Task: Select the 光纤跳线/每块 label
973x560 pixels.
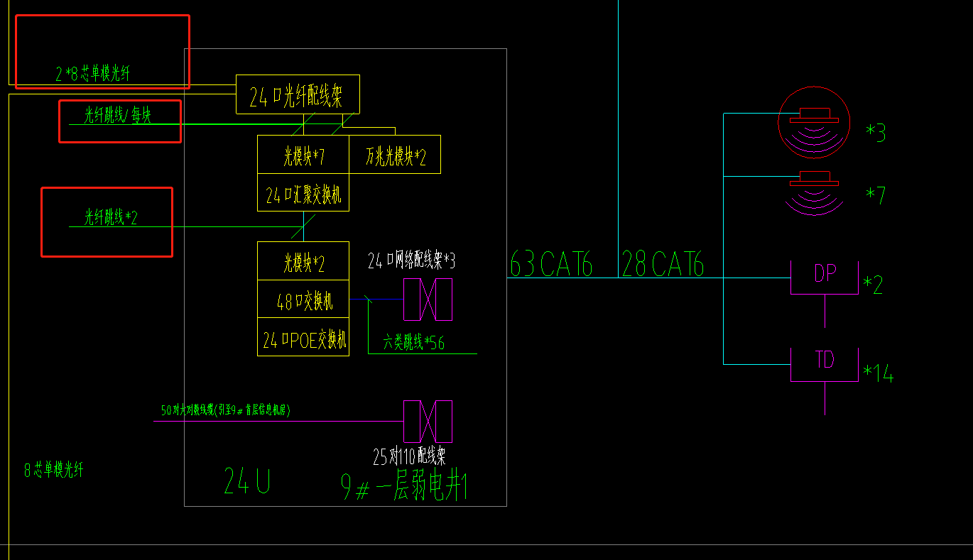Action: [x=117, y=114]
